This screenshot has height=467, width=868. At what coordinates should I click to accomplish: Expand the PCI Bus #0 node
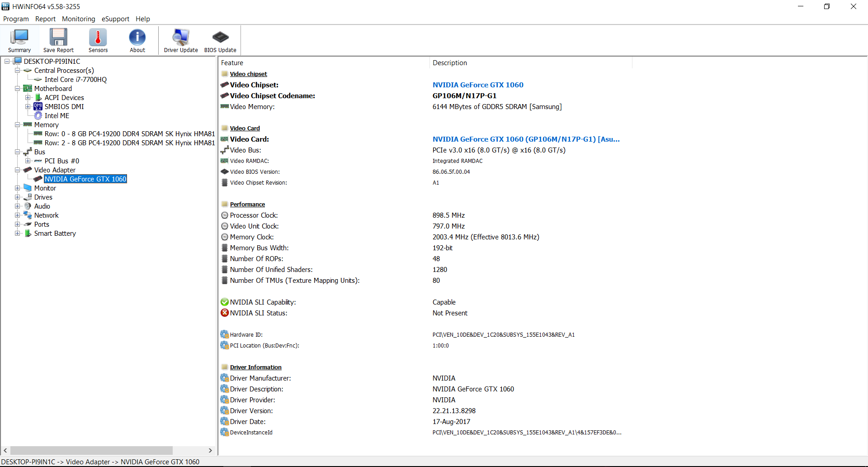[x=28, y=161]
